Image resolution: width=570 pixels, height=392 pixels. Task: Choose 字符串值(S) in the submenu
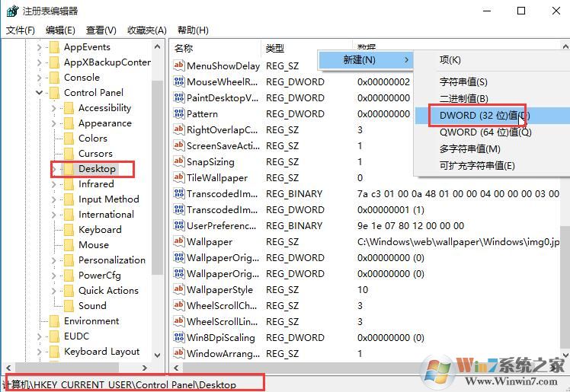492,82
